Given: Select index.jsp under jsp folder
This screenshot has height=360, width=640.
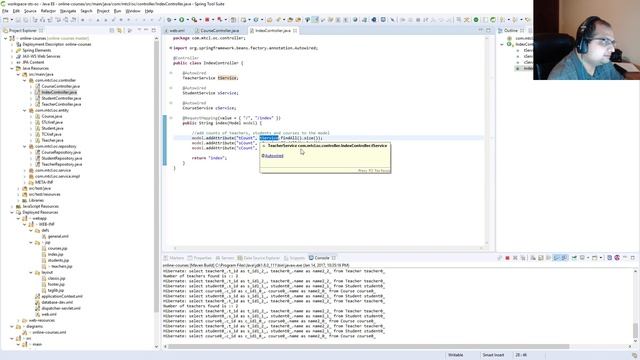Looking at the screenshot, I should click(56, 254).
